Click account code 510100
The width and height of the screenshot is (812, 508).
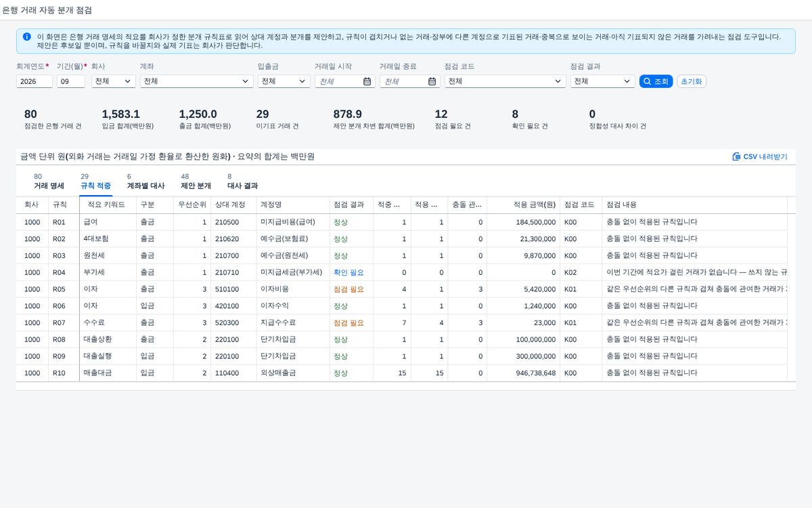coord(227,289)
